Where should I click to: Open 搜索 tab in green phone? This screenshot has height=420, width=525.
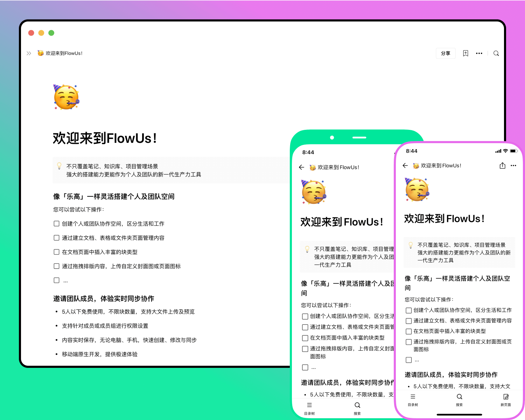[x=357, y=408]
